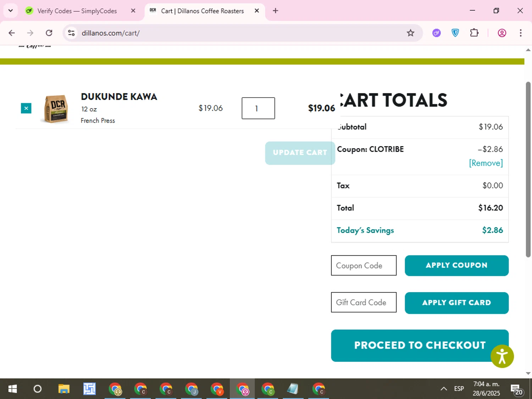Click the Coupon: CLOTRIBE label
The width and height of the screenshot is (532, 399).
370,149
